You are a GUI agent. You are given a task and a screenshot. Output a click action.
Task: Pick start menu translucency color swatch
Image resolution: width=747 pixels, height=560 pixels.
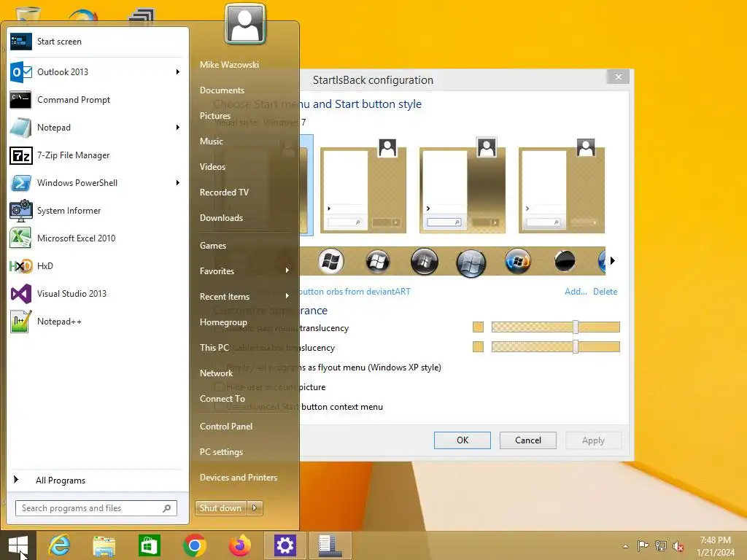(x=478, y=327)
